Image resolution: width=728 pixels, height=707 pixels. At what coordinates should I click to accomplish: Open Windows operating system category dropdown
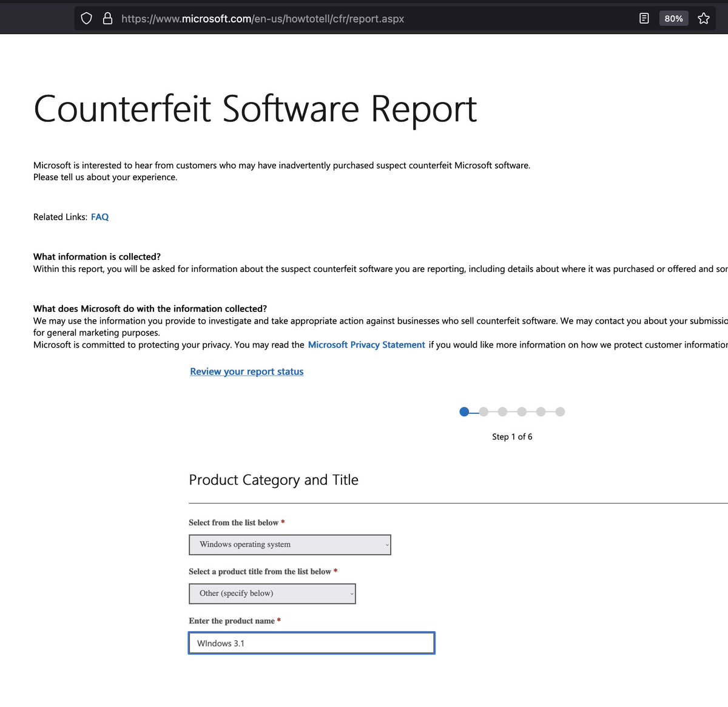click(290, 544)
